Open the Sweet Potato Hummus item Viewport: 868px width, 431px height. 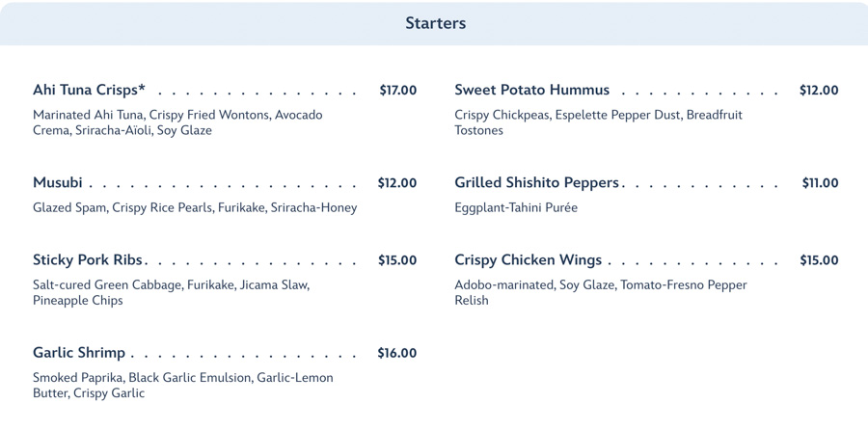click(531, 91)
